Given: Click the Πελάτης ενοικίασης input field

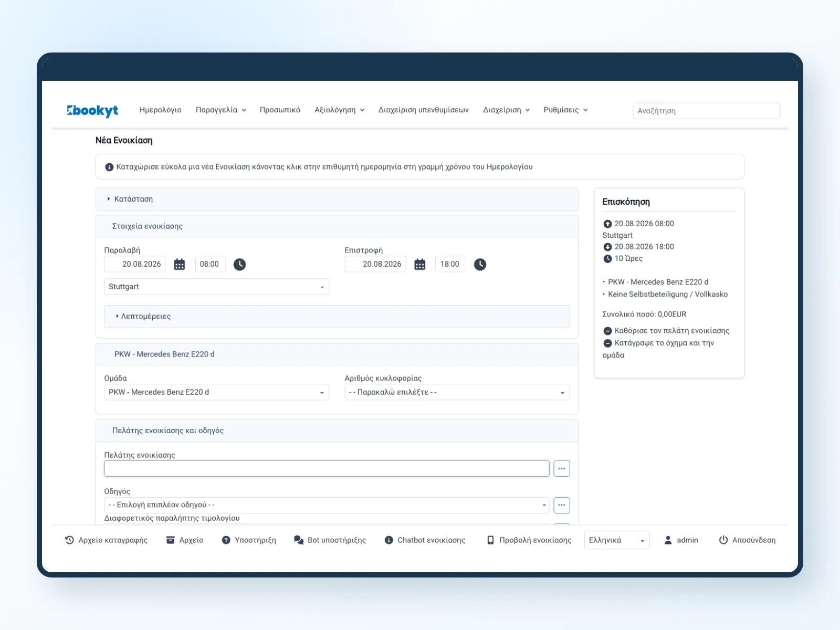Looking at the screenshot, I should pos(327,468).
